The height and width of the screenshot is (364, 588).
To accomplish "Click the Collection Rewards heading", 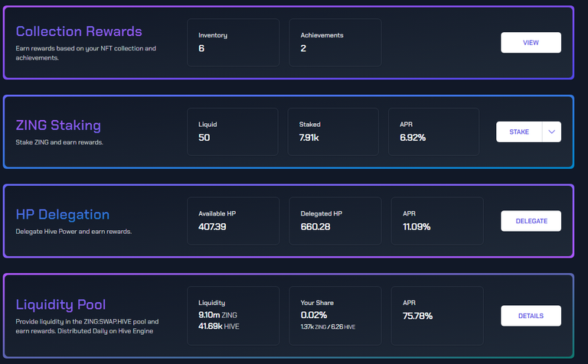I will (x=79, y=31).
